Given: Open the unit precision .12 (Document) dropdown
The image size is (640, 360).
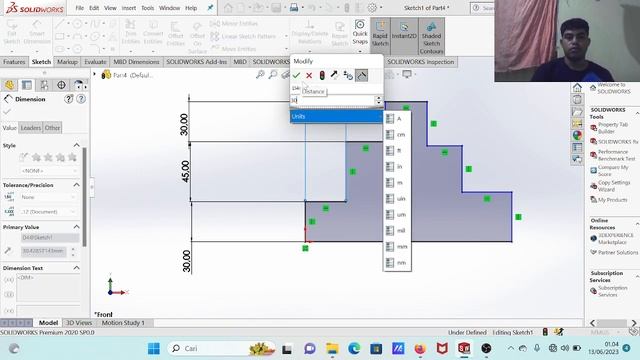Looking at the screenshot, I should 49,211.
